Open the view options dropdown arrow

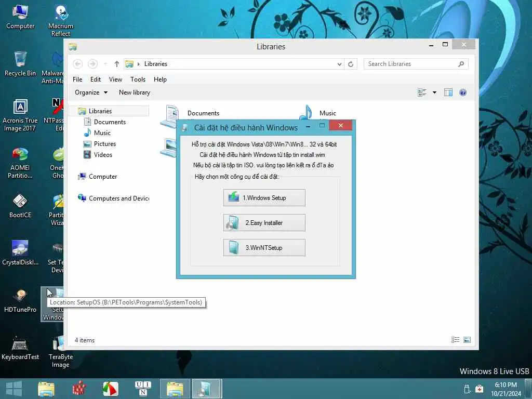click(x=434, y=92)
